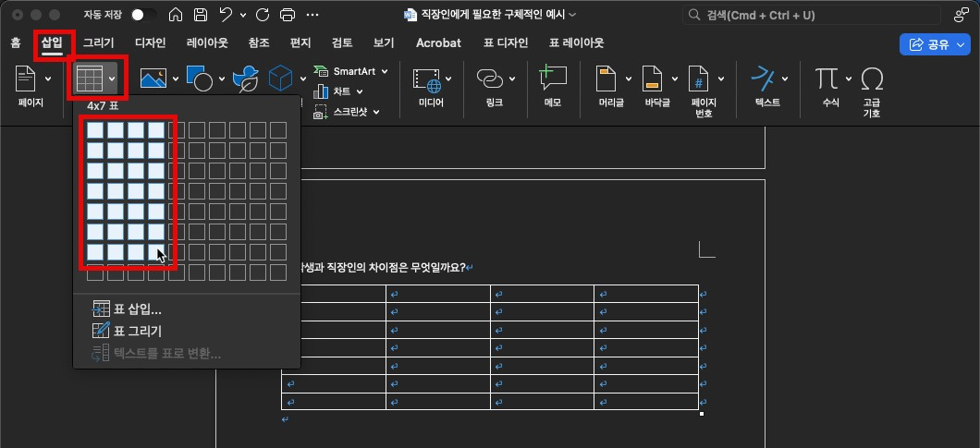Click the table grid icon in ribbon
This screenshot has width=980, height=448.
click(89, 79)
